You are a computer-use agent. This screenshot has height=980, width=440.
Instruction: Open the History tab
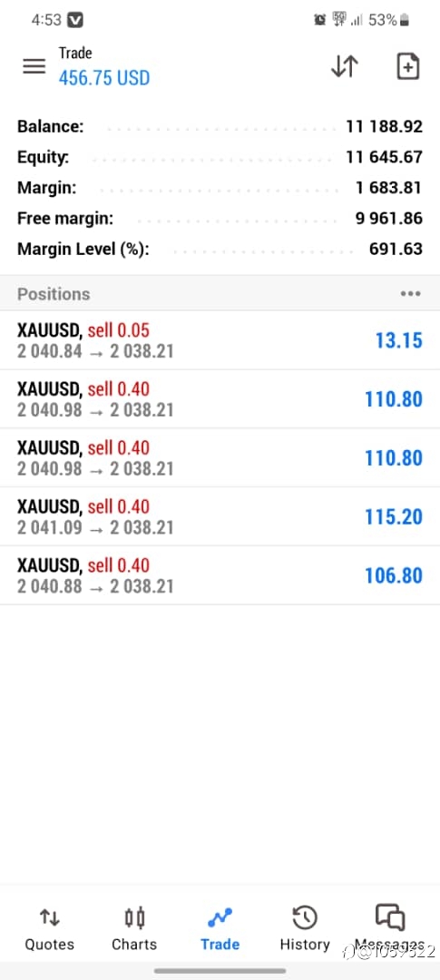305,929
